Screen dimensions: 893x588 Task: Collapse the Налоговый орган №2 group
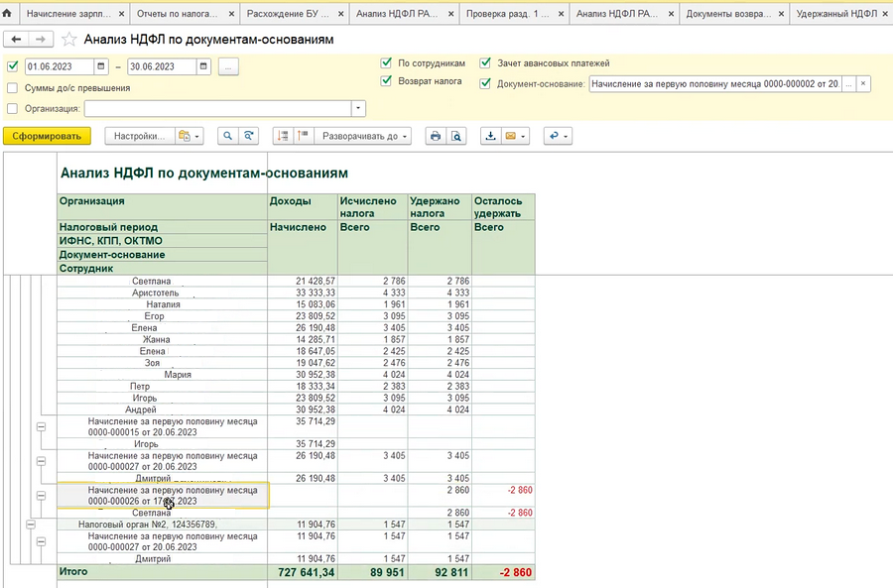pyautogui.click(x=31, y=525)
